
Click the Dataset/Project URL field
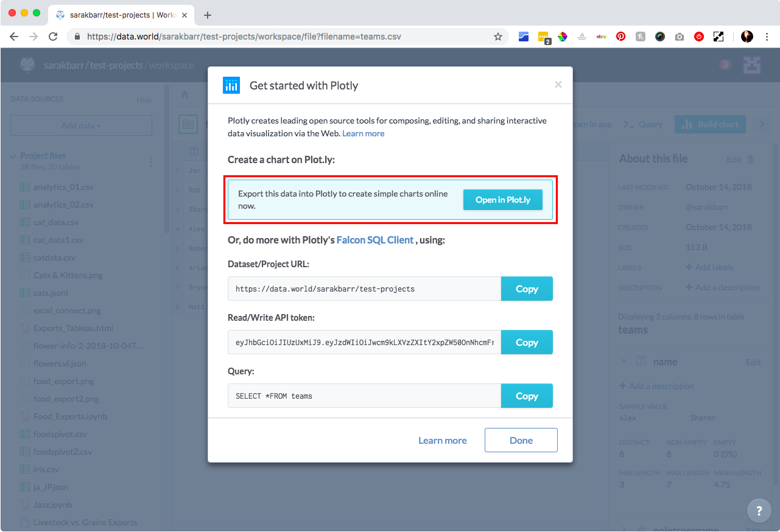click(x=364, y=289)
